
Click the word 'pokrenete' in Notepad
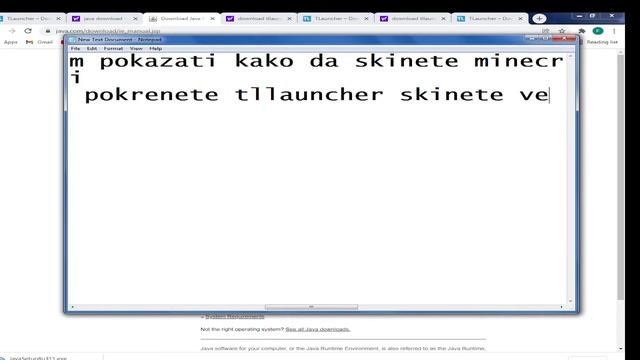pos(151,96)
